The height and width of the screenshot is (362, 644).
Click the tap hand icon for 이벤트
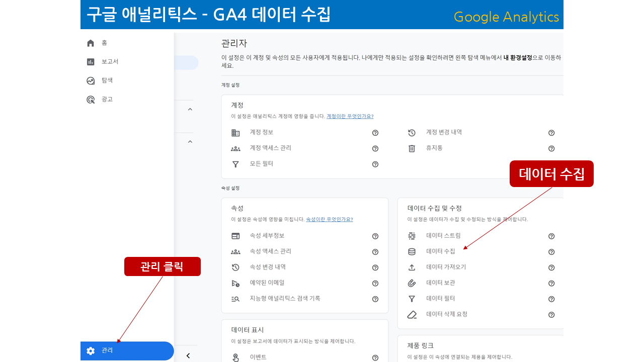coord(235,357)
